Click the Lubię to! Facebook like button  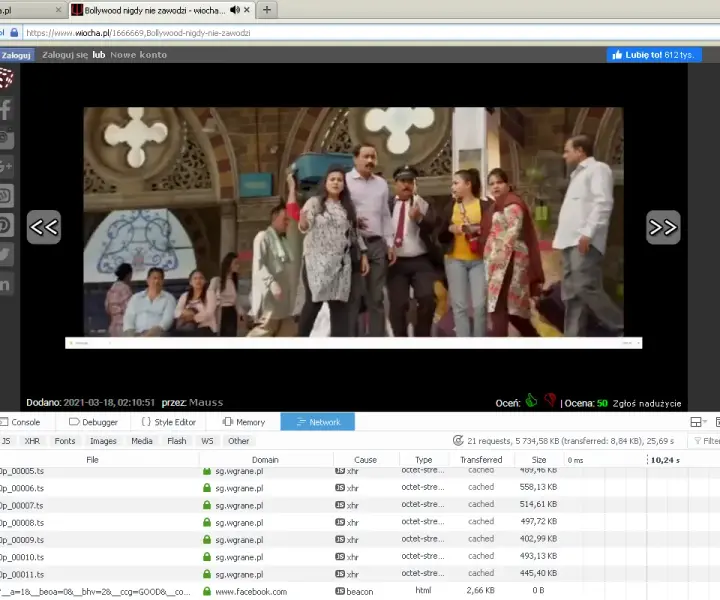[x=654, y=55]
